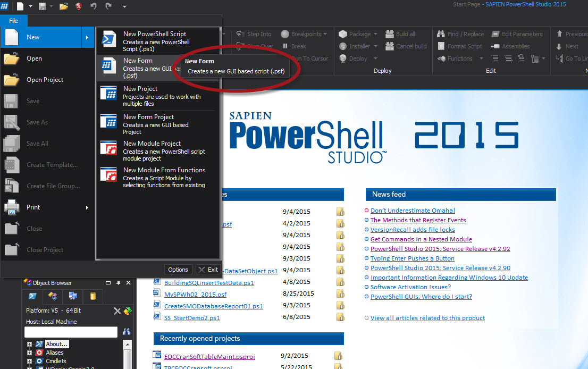This screenshot has height=369, width=588.
Task: Click Edit Parameters in the ribbon
Action: click(x=517, y=34)
